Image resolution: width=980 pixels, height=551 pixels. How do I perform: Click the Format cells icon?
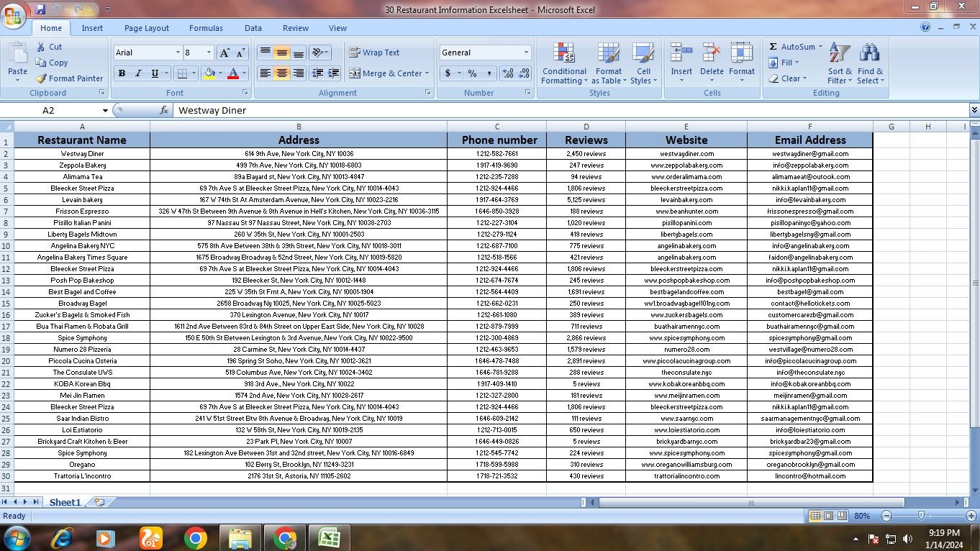[x=741, y=53]
